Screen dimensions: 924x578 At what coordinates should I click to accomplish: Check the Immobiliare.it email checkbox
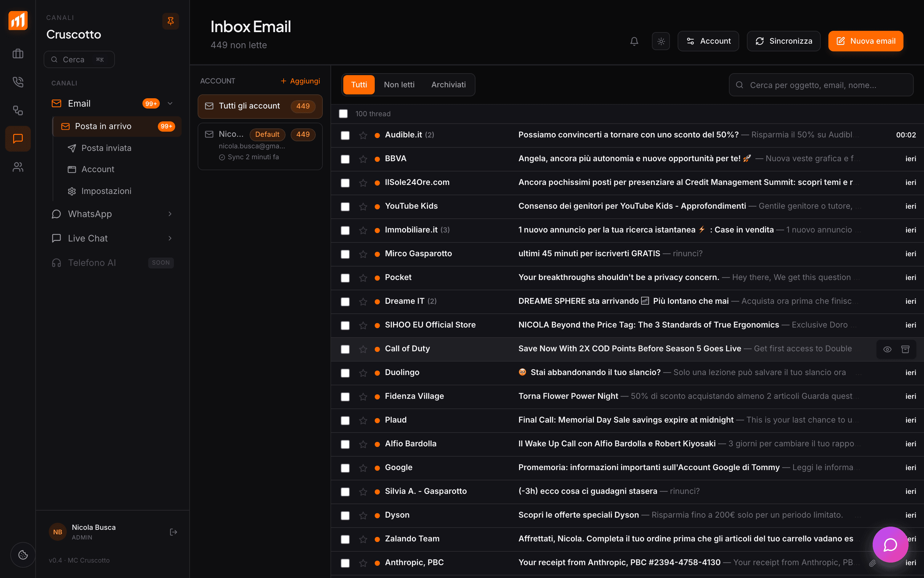[x=345, y=230]
